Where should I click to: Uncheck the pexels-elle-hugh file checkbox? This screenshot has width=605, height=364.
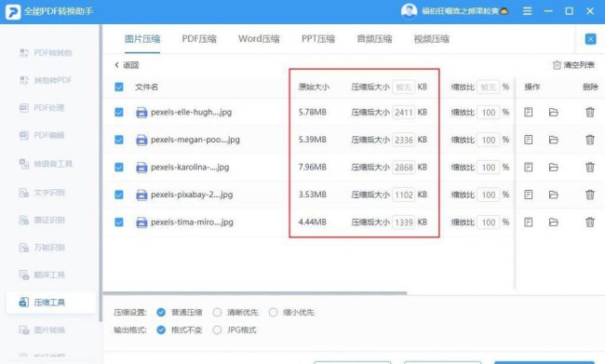[x=119, y=113]
